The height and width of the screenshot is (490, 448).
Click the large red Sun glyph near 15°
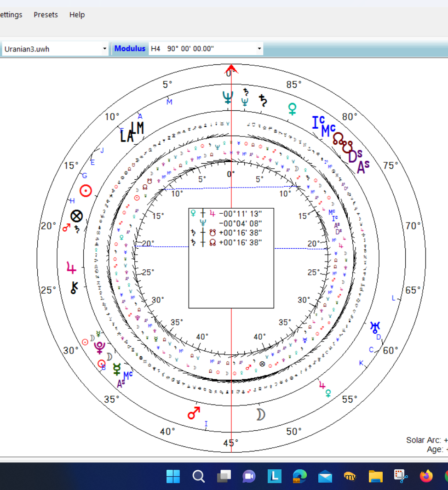86,190
